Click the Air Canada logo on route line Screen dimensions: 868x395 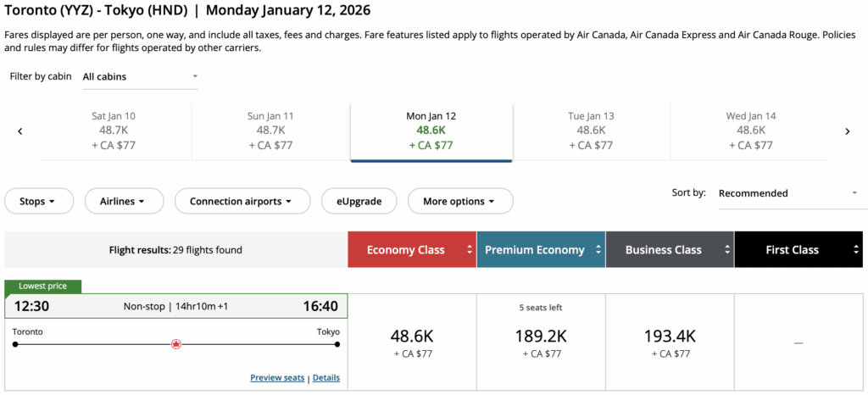click(176, 344)
